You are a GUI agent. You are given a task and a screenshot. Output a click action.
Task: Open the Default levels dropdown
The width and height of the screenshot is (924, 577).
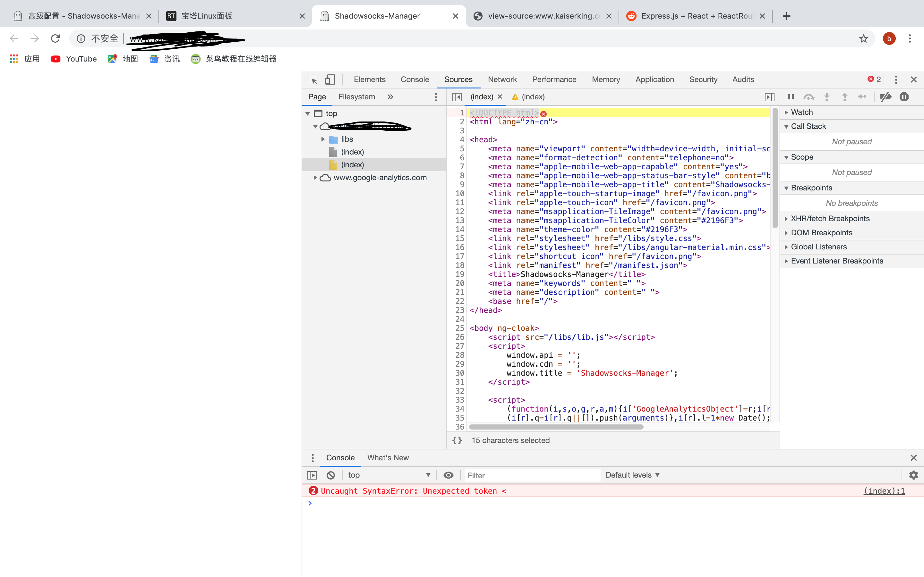[x=632, y=475]
